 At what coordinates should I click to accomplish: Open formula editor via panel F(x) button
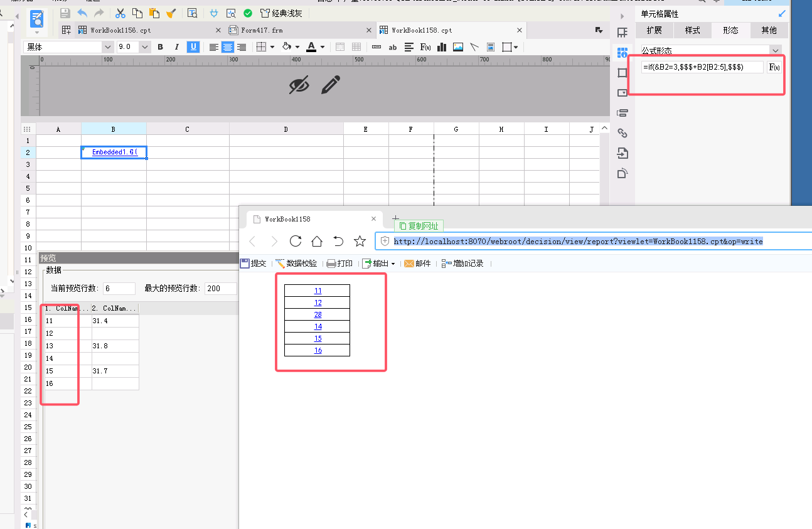[x=774, y=67]
